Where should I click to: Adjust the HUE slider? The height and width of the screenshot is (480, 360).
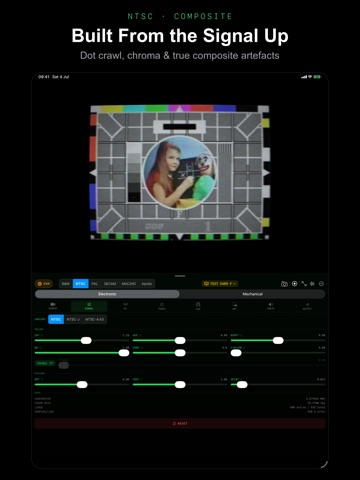click(180, 340)
